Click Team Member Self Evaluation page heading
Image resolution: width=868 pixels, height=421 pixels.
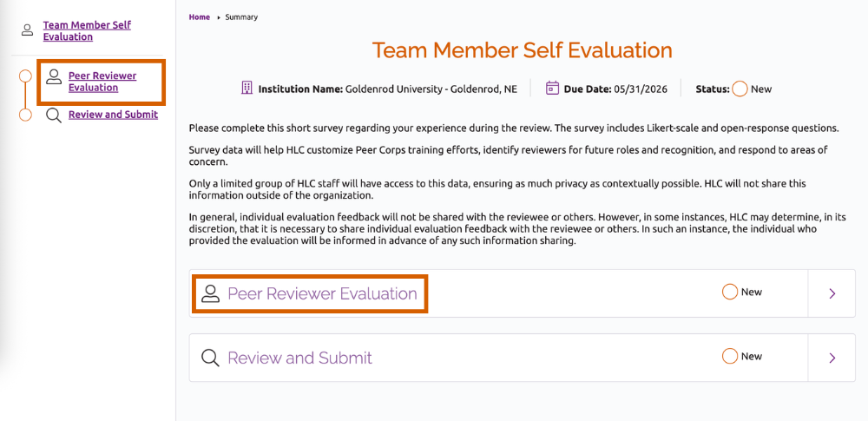(522, 49)
